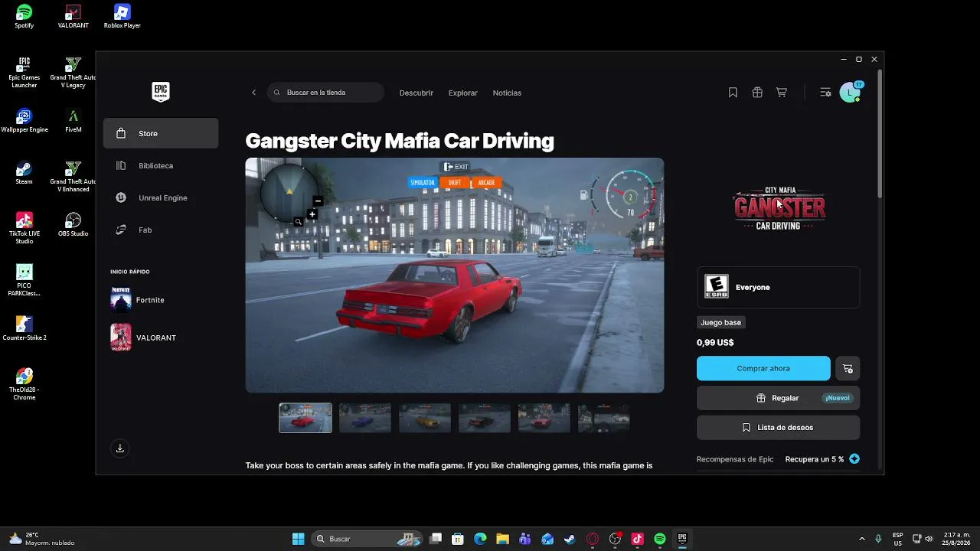Click the Epic Games logo in sidebar
980x551 pixels.
(160, 92)
